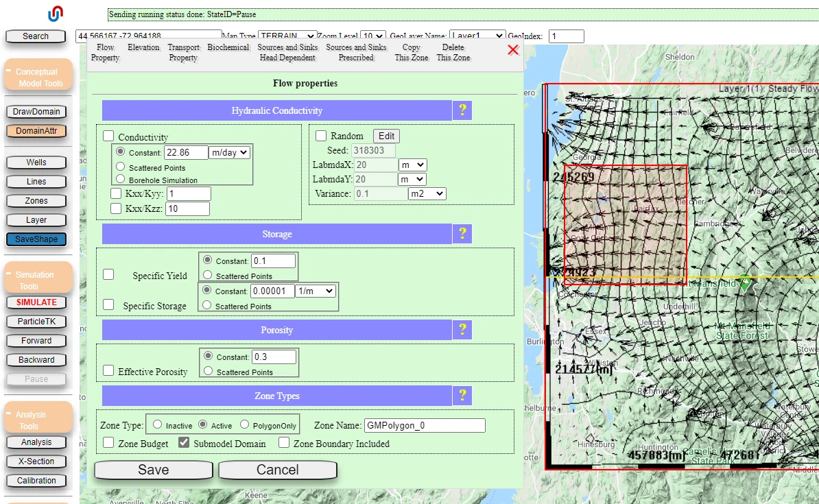Open the Zoom Level dropdown
Image resolution: width=819 pixels, height=504 pixels.
373,36
